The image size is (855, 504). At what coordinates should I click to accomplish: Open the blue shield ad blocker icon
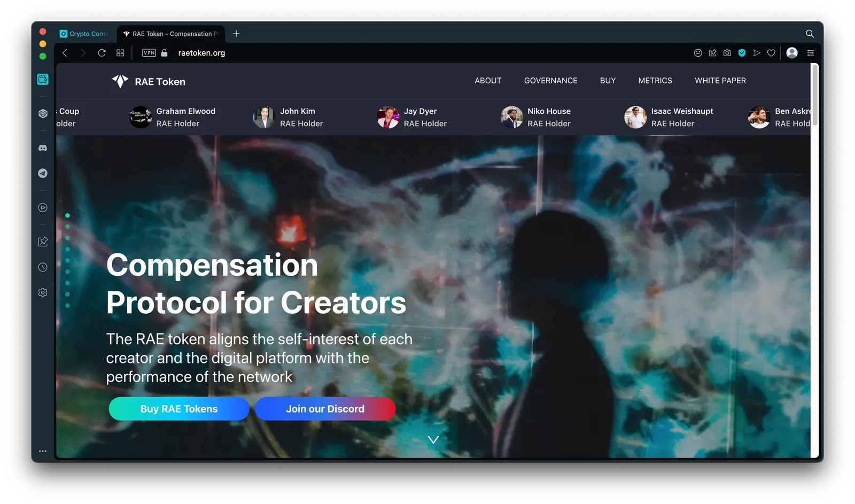pos(742,53)
